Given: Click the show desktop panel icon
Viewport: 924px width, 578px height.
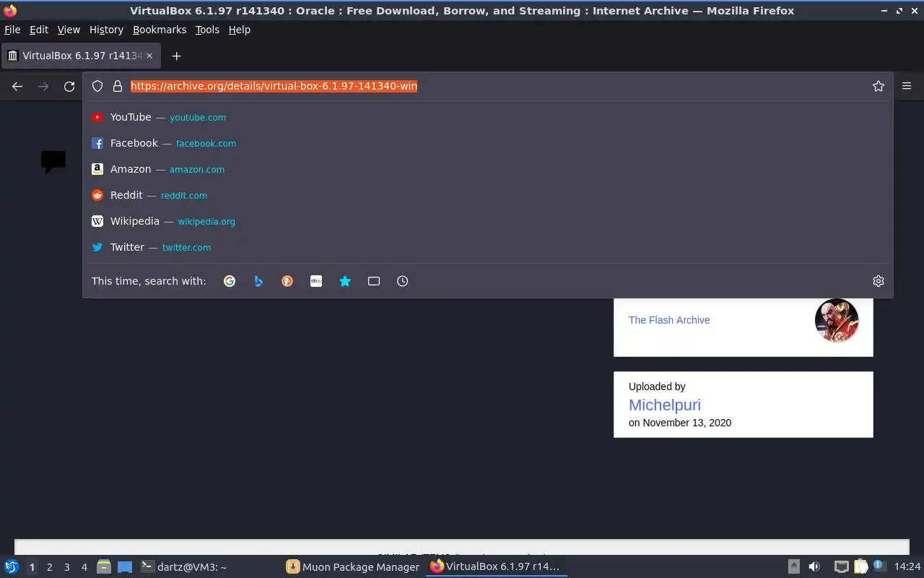Looking at the screenshot, I should [125, 566].
